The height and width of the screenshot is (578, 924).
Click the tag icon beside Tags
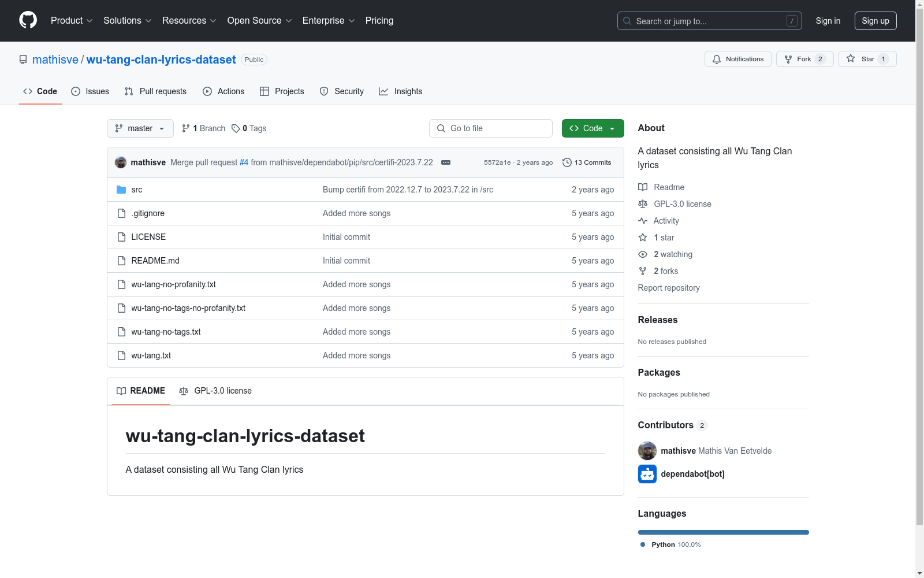tap(236, 128)
